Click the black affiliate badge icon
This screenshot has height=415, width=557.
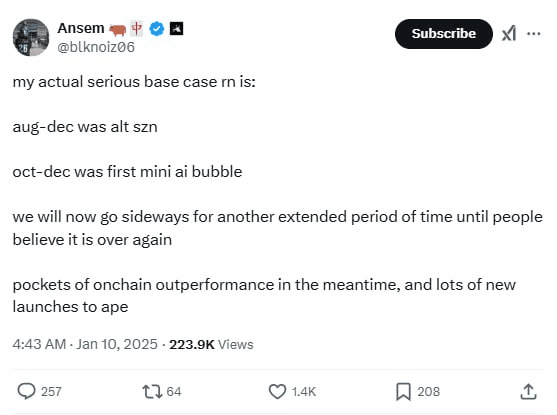point(176,28)
